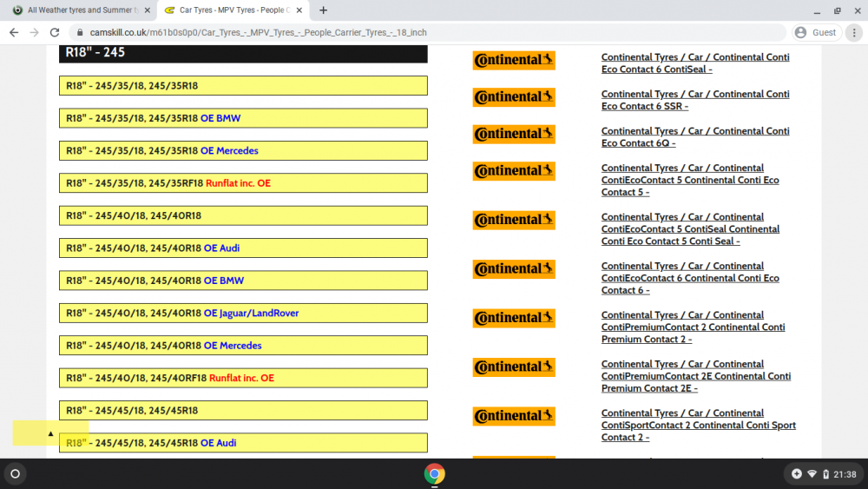Image resolution: width=868 pixels, height=489 pixels.
Task: Click the battery icon in status tray
Action: coord(825,474)
